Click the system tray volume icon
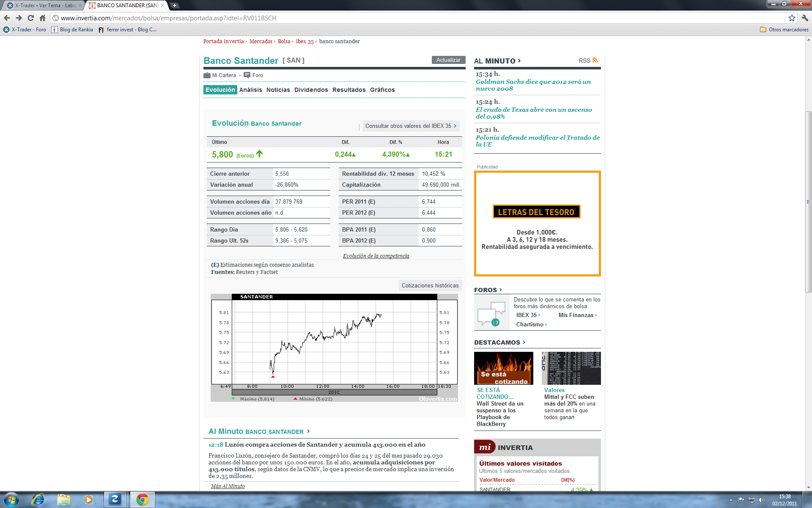Screen dimensions: 812x508 click(762, 500)
